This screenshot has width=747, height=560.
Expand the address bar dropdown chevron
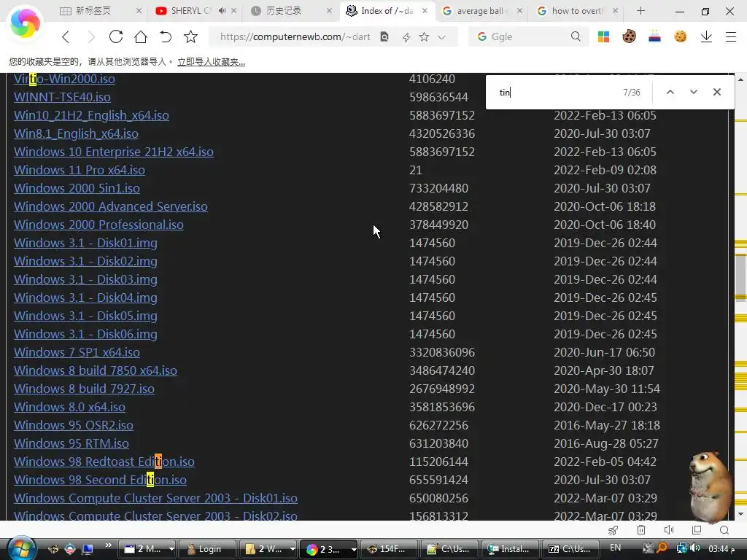tap(441, 37)
